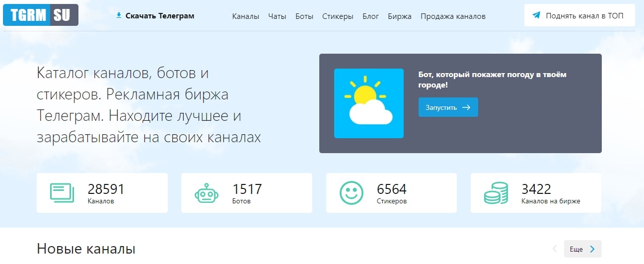Open the Каналы menu item
Screen dimensions: 644x264
click(245, 16)
